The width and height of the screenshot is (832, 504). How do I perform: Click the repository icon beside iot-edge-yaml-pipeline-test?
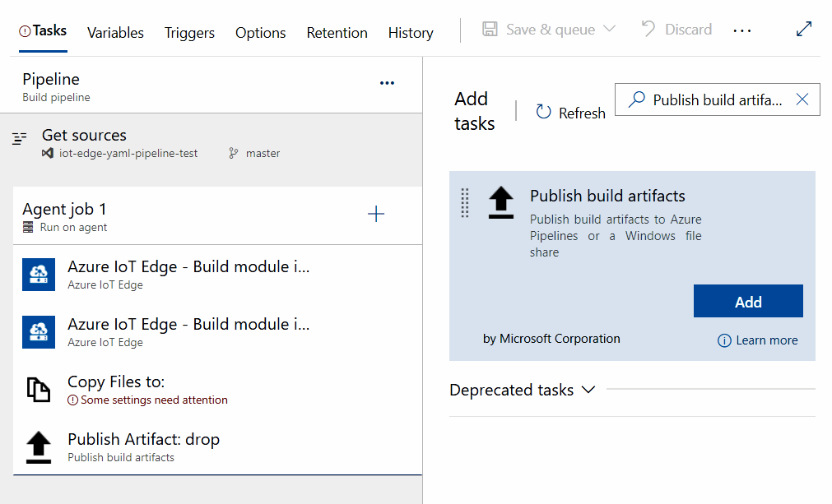(x=48, y=153)
